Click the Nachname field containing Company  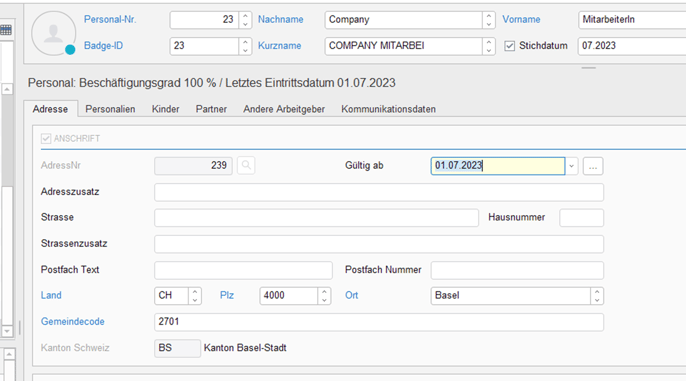[404, 20]
